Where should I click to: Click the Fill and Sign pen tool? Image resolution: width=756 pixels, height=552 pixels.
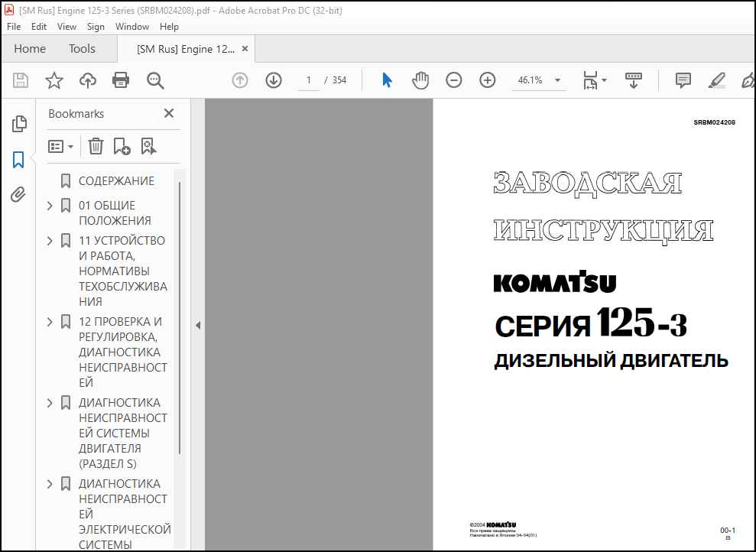[x=748, y=80]
